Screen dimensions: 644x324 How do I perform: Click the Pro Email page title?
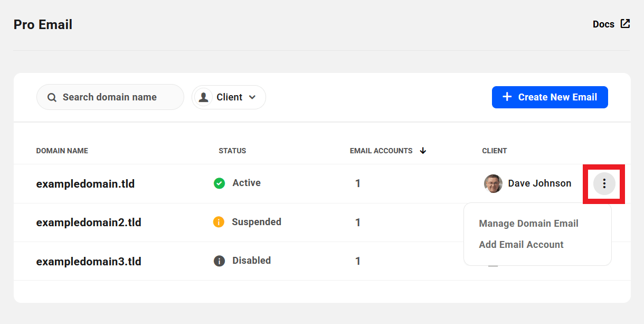[43, 24]
